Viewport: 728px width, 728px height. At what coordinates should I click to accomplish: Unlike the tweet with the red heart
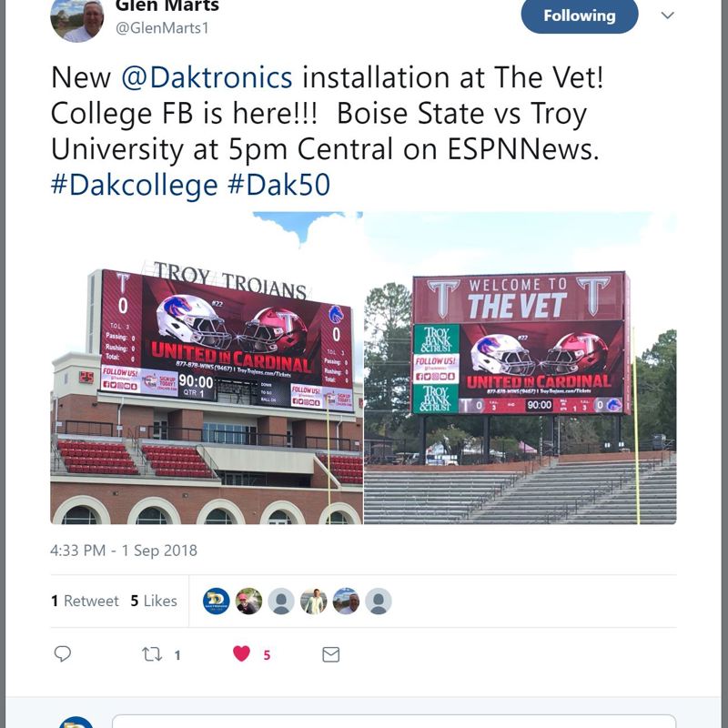(x=241, y=653)
